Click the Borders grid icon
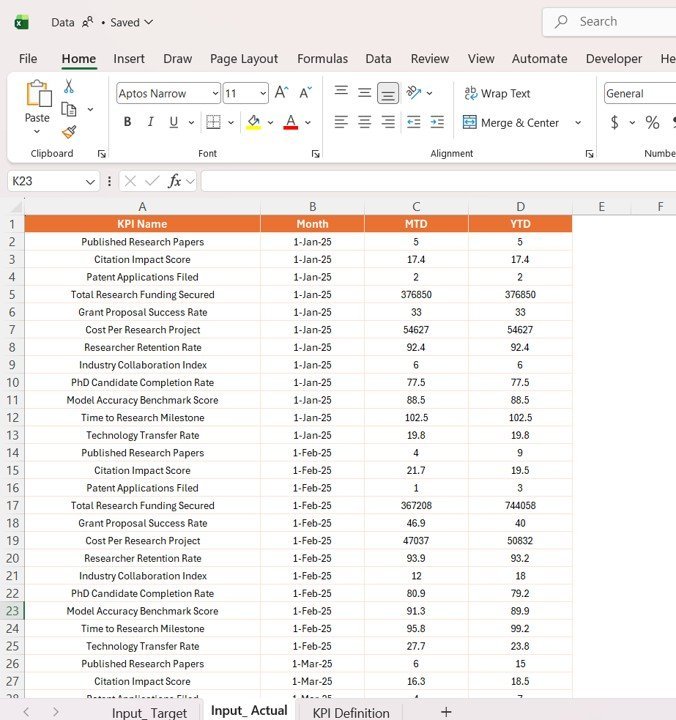This screenshot has height=720, width=676. [212, 122]
